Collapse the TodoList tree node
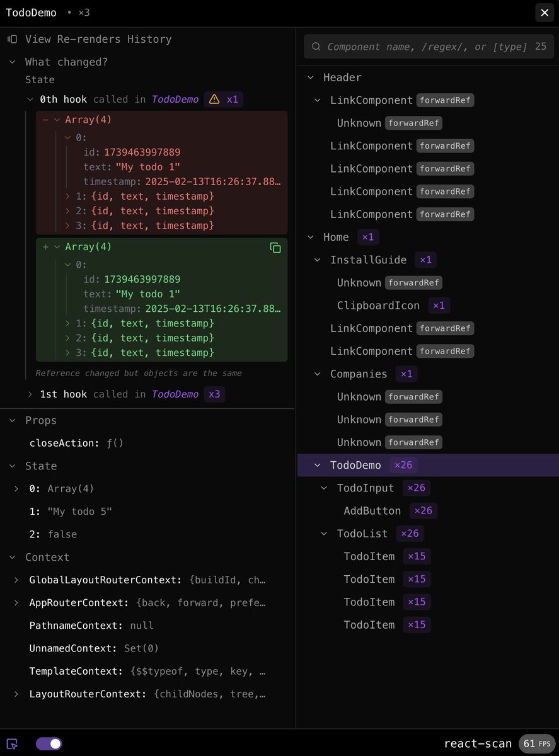Screen dimensions: 559x756 (x=324, y=534)
